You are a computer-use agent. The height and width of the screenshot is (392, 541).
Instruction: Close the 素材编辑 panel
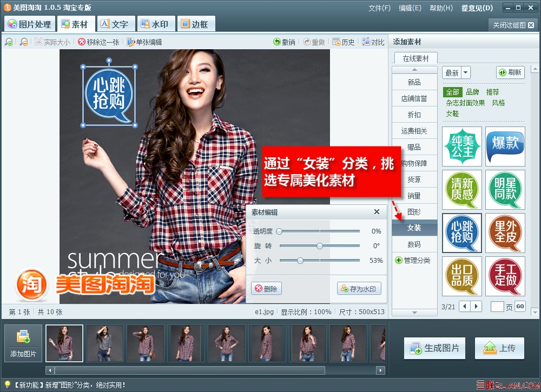[377, 212]
